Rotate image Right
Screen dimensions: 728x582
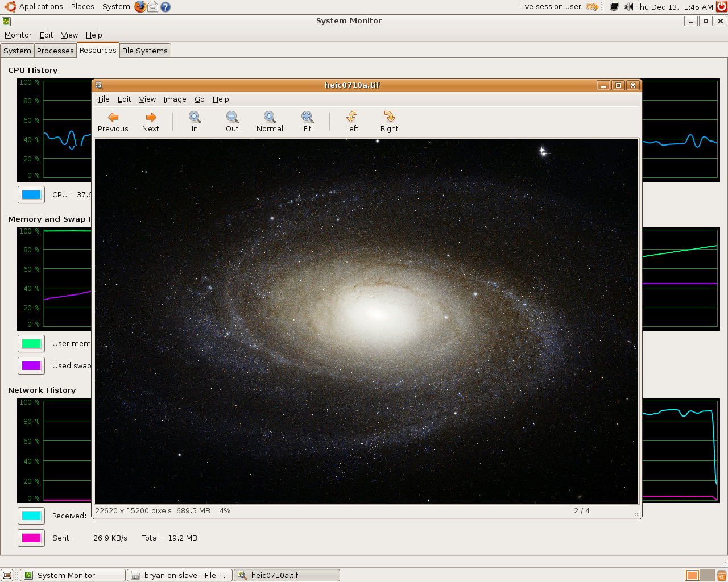click(x=390, y=122)
